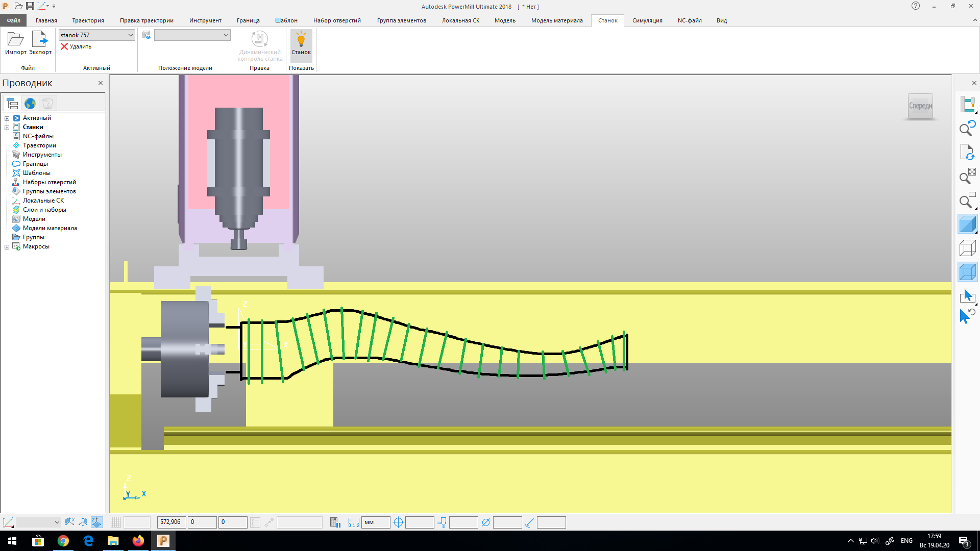Expand the Макросы tree node
The height and width of the screenshot is (551, 980).
[x=7, y=247]
